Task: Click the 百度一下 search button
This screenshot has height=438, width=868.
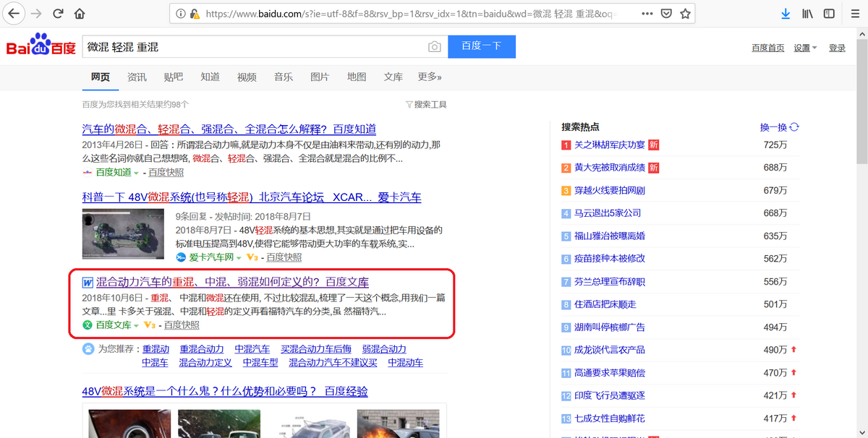Action: (482, 46)
